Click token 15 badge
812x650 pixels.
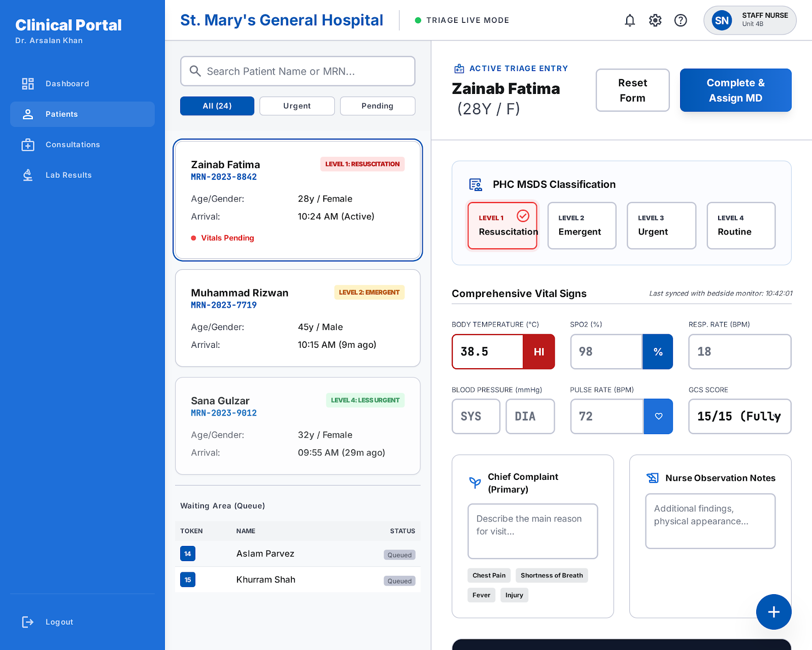pos(188,579)
